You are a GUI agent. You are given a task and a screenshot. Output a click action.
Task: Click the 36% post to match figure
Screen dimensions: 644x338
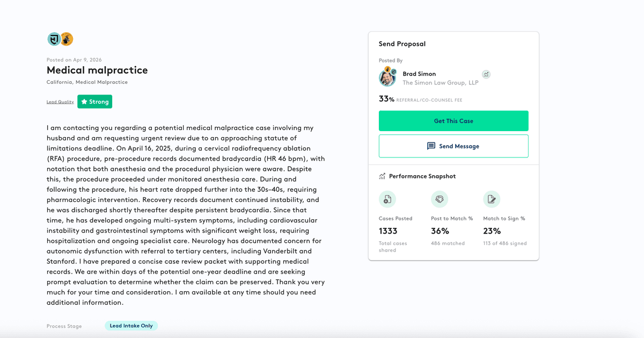pos(440,231)
